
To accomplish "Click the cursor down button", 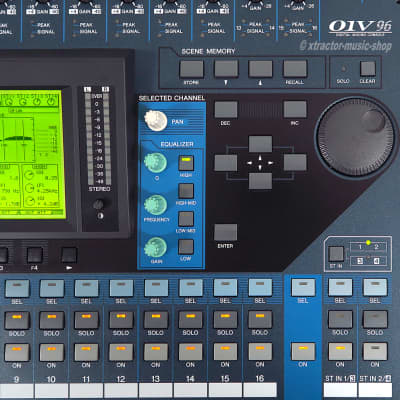I will [x=260, y=181].
